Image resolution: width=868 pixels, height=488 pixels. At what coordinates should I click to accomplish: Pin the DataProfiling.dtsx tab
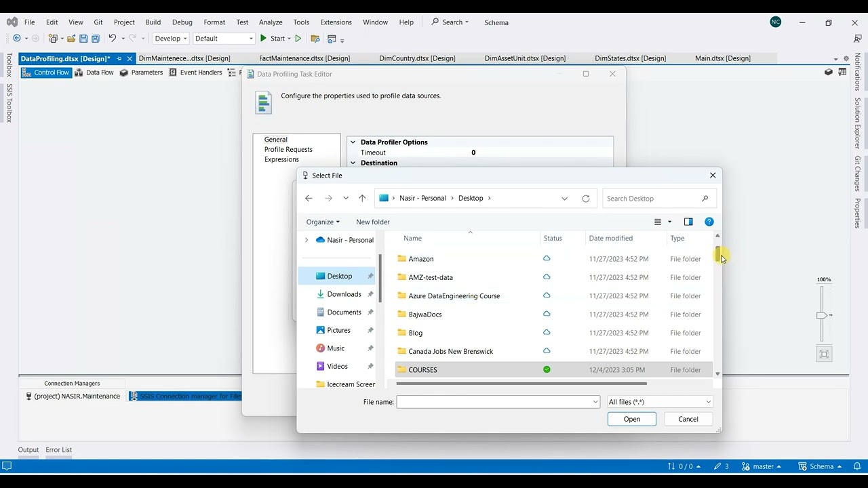119,59
